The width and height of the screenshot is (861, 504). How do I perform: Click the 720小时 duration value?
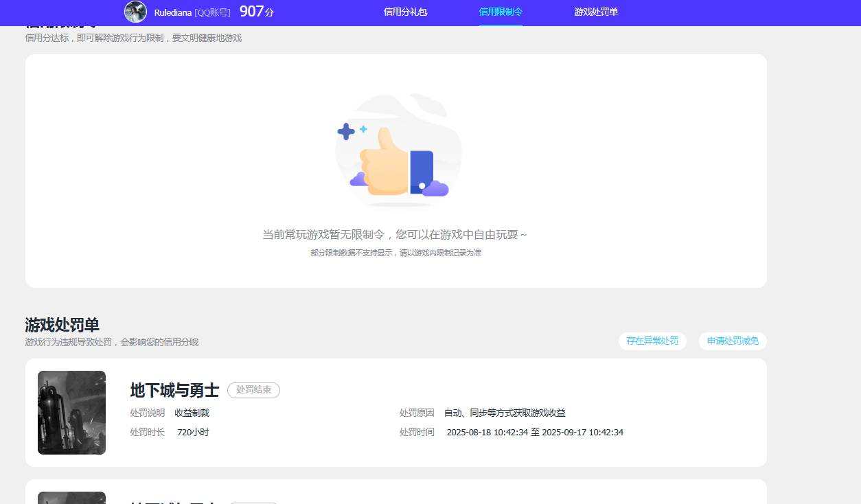pyautogui.click(x=193, y=432)
